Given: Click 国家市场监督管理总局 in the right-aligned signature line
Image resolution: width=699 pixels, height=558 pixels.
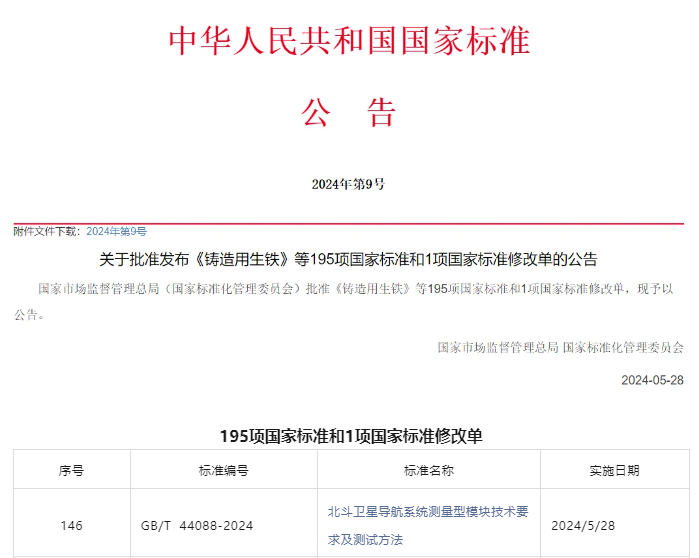Looking at the screenshot, I should pyautogui.click(x=497, y=348).
